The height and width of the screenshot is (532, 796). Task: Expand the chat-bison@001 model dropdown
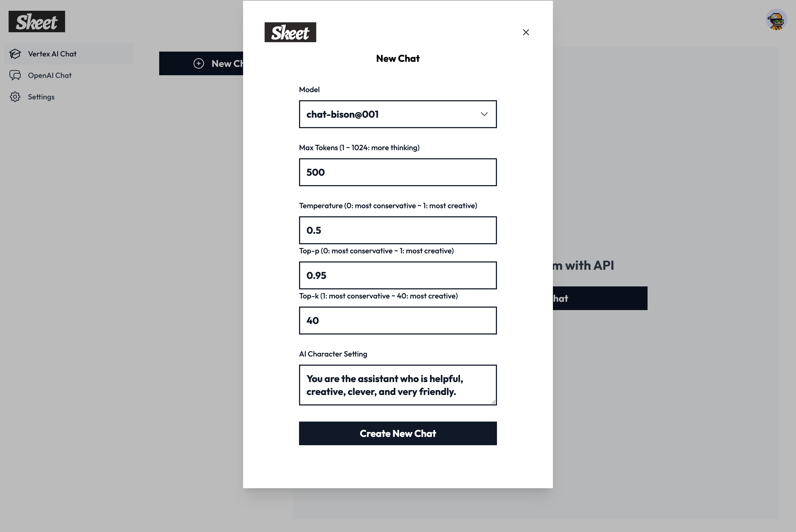[x=397, y=114]
